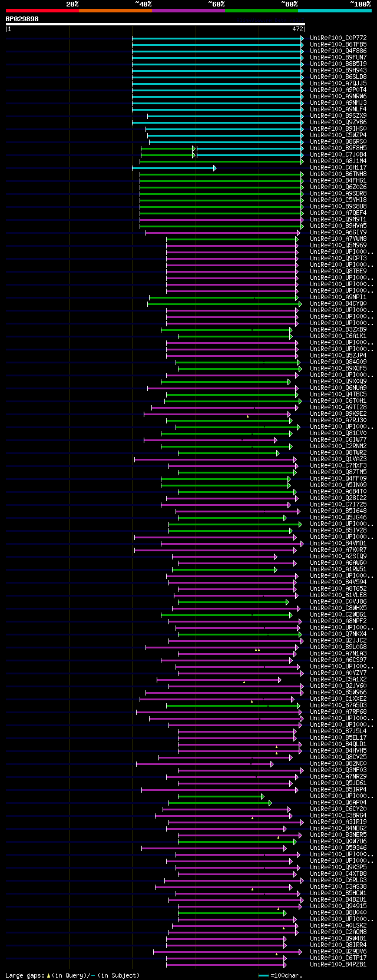Open hit UniRef100_B6TFB5

pyautogui.click(x=338, y=44)
